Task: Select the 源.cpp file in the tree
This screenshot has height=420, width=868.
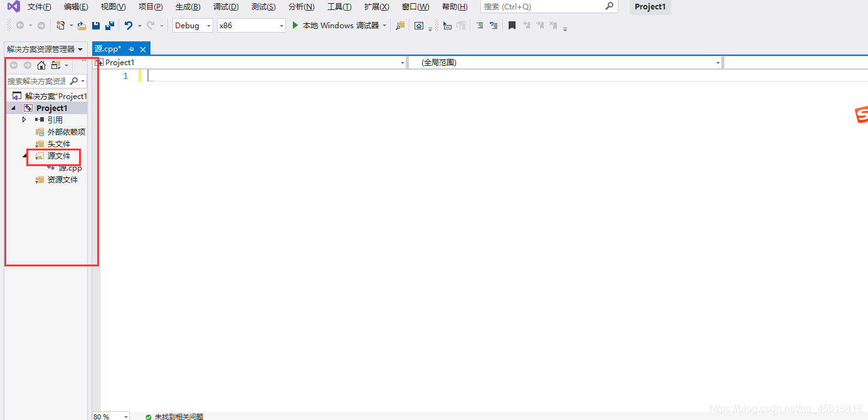Action: coord(70,168)
